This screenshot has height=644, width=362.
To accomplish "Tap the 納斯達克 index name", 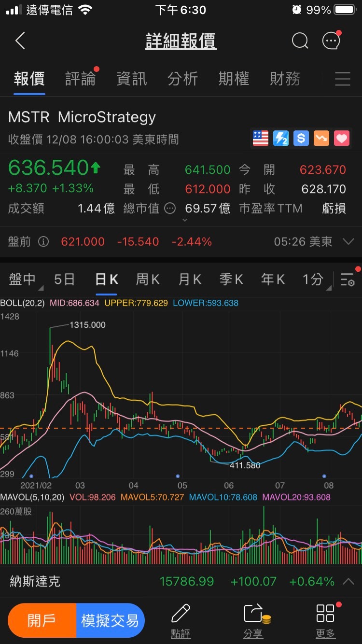I will (35, 581).
